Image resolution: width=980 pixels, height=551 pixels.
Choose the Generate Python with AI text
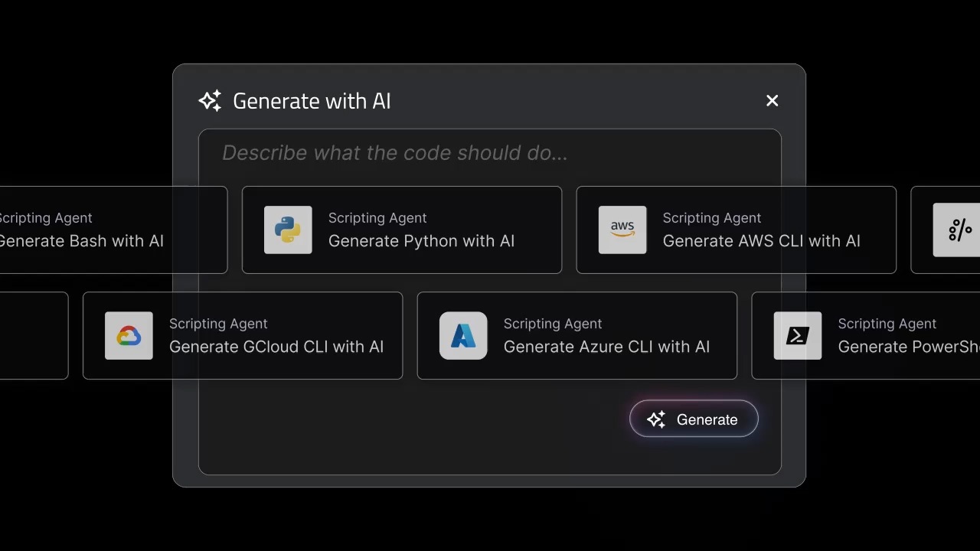point(421,241)
